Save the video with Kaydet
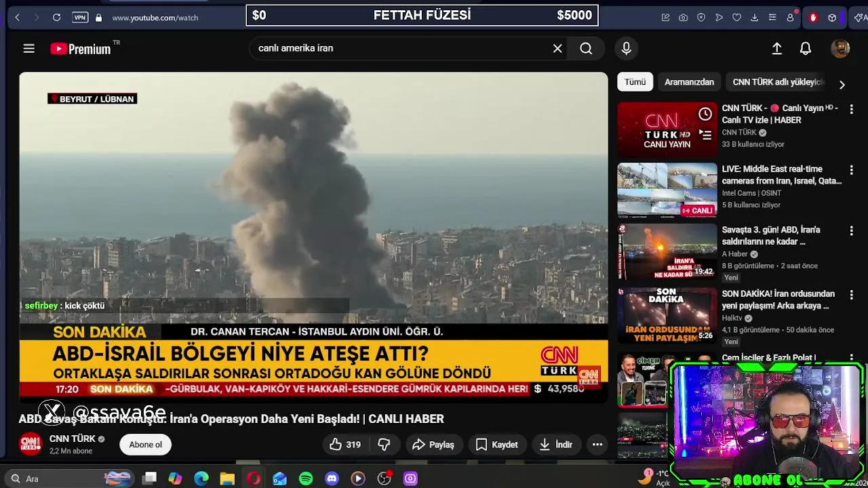 pos(497,445)
